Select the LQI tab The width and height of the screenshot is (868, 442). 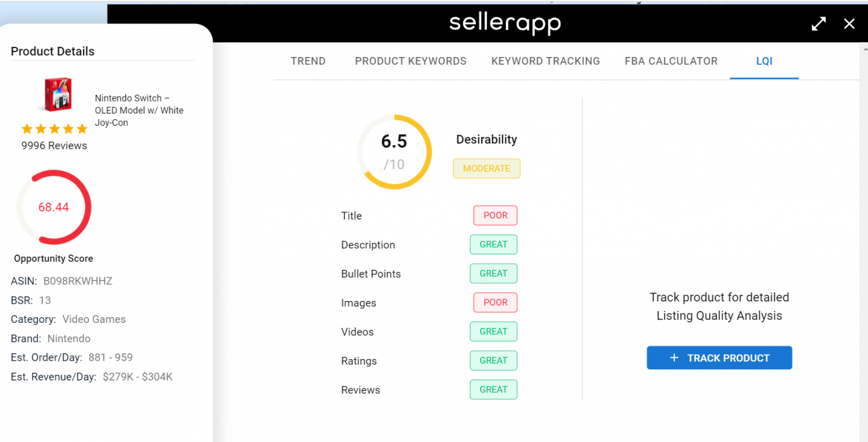pos(764,61)
